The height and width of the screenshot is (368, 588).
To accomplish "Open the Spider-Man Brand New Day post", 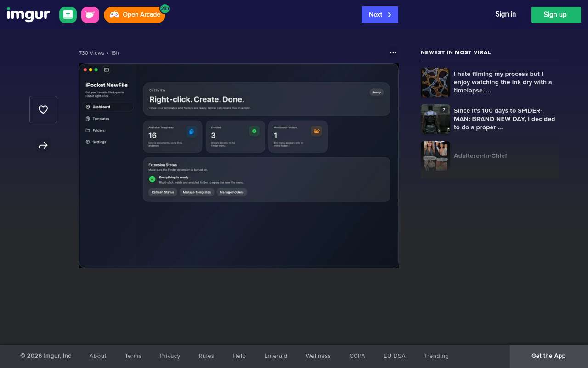I will 504,119.
